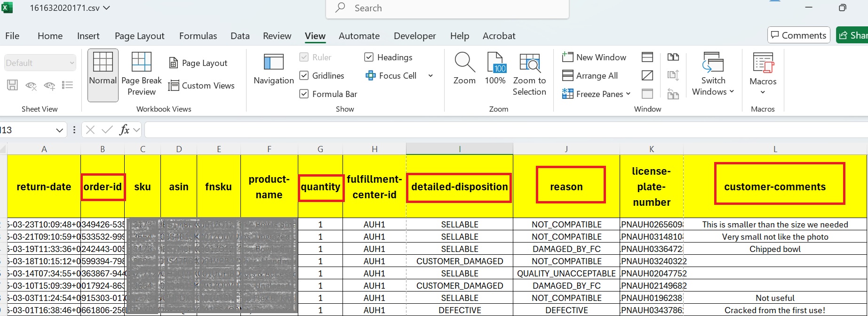Open the Automate tab
Image resolution: width=868 pixels, height=316 pixels.
pyautogui.click(x=359, y=36)
